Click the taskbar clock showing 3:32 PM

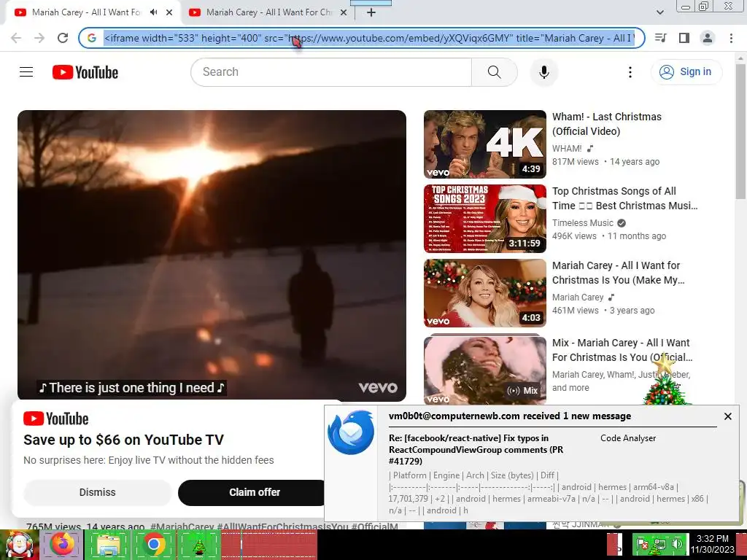pyautogui.click(x=712, y=544)
